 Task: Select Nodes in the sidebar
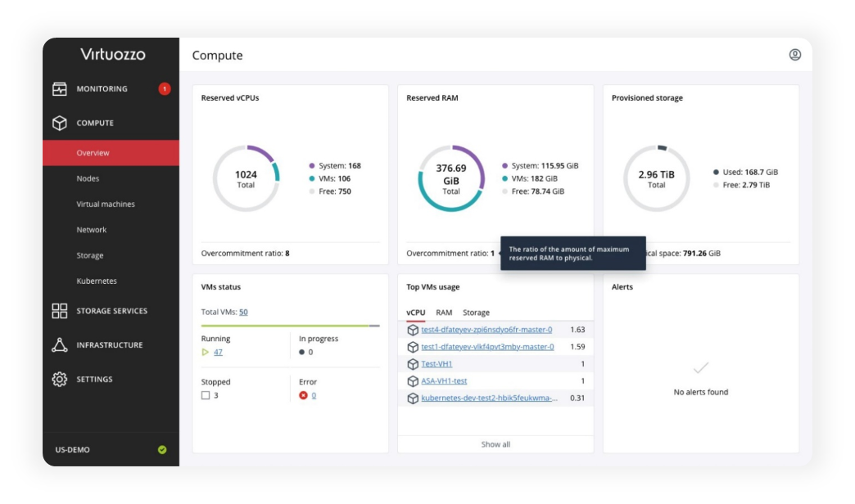tap(88, 178)
